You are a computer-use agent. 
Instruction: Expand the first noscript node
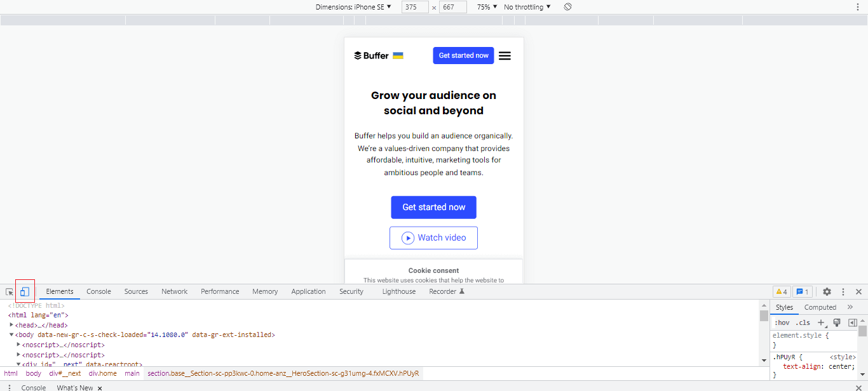coord(18,345)
